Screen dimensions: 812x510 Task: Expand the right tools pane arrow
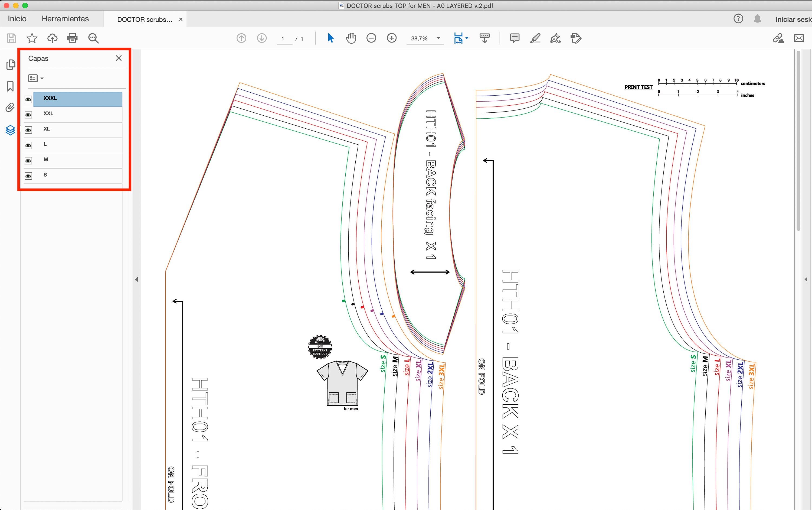click(806, 279)
